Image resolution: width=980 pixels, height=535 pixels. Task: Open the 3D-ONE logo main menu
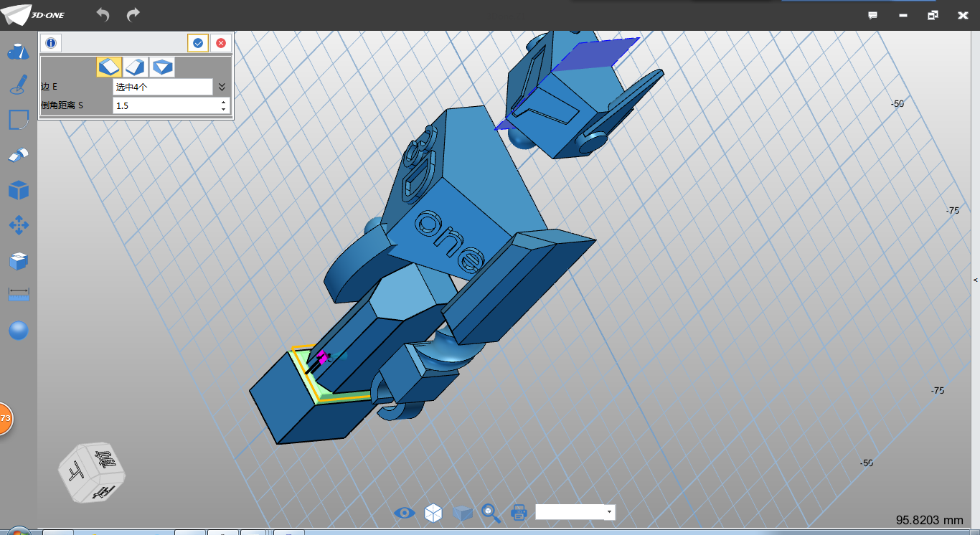(x=34, y=14)
